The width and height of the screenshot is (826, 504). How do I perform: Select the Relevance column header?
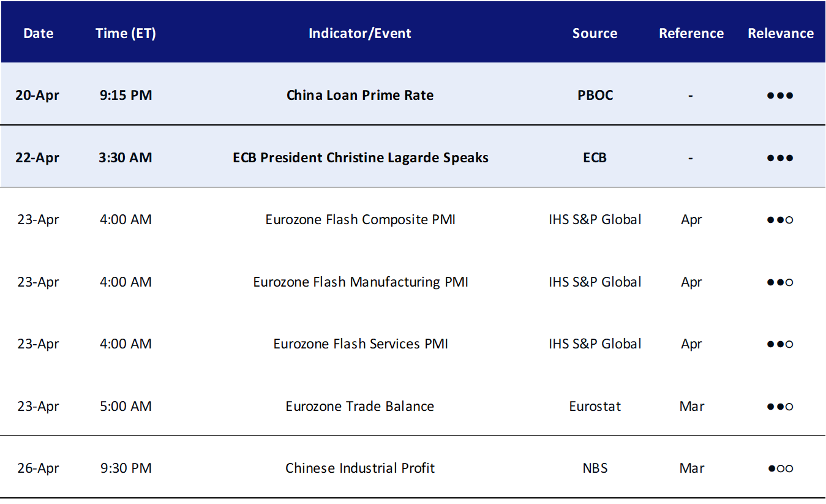tap(781, 33)
